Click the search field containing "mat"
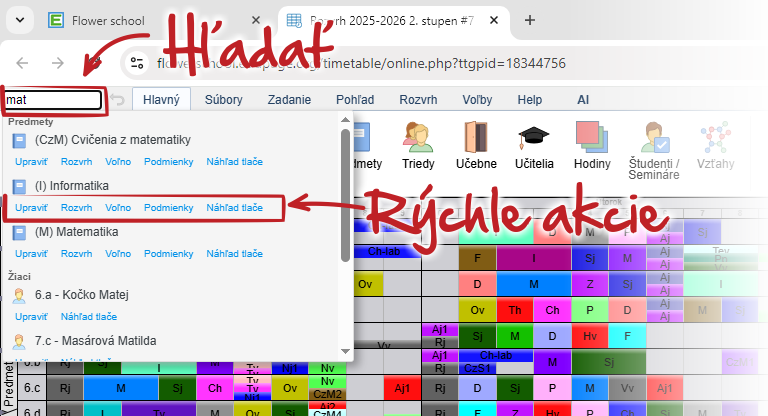Image resolution: width=768 pixels, height=416 pixels. [52, 100]
